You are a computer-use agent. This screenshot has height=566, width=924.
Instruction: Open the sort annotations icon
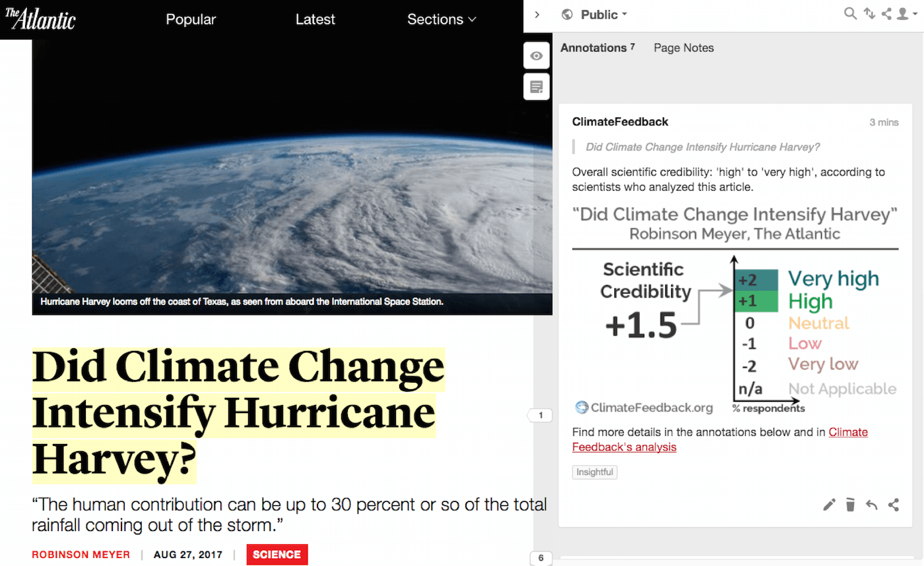[869, 14]
